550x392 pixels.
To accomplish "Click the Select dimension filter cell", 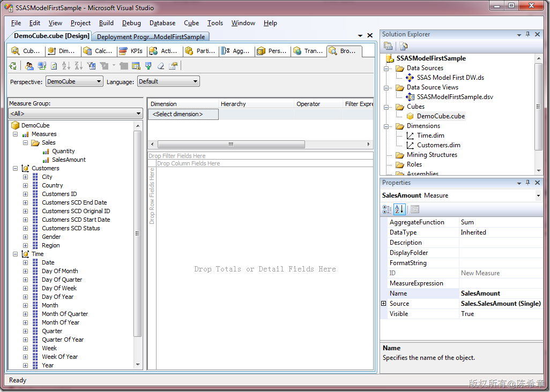I will tap(183, 115).
